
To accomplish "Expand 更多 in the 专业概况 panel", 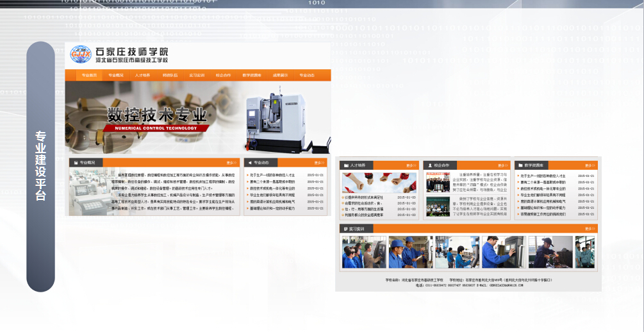I will coord(231,163).
